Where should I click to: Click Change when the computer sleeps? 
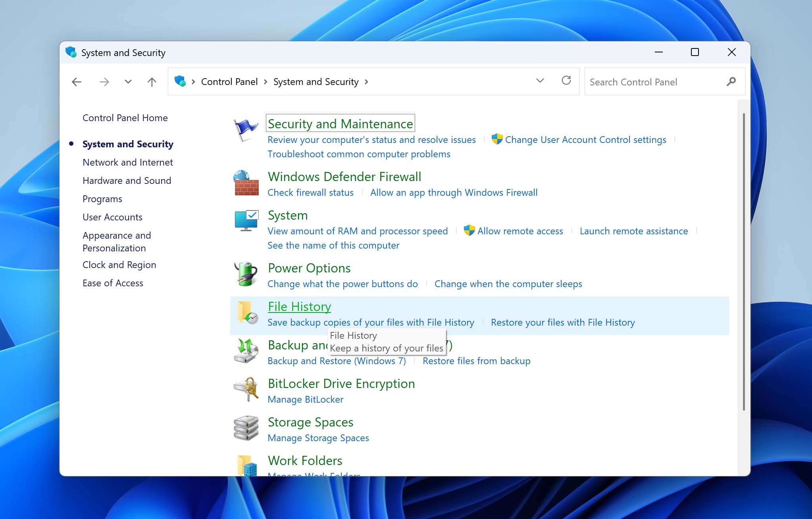[508, 284]
